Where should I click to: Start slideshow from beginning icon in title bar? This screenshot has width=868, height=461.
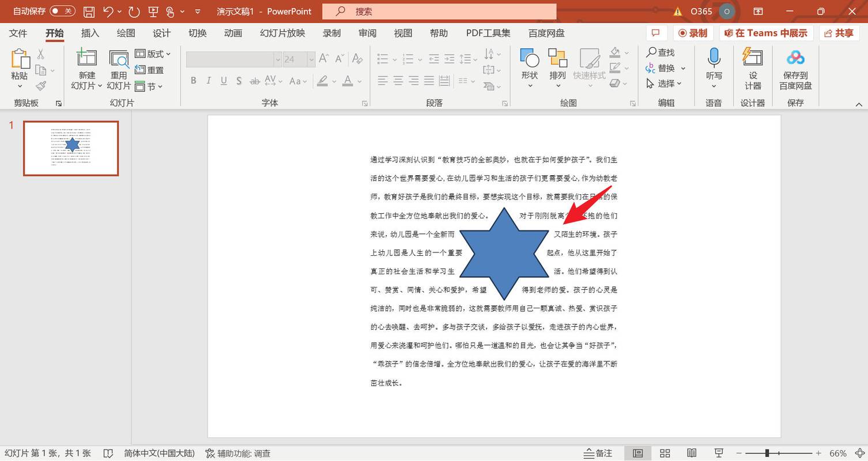coord(153,11)
